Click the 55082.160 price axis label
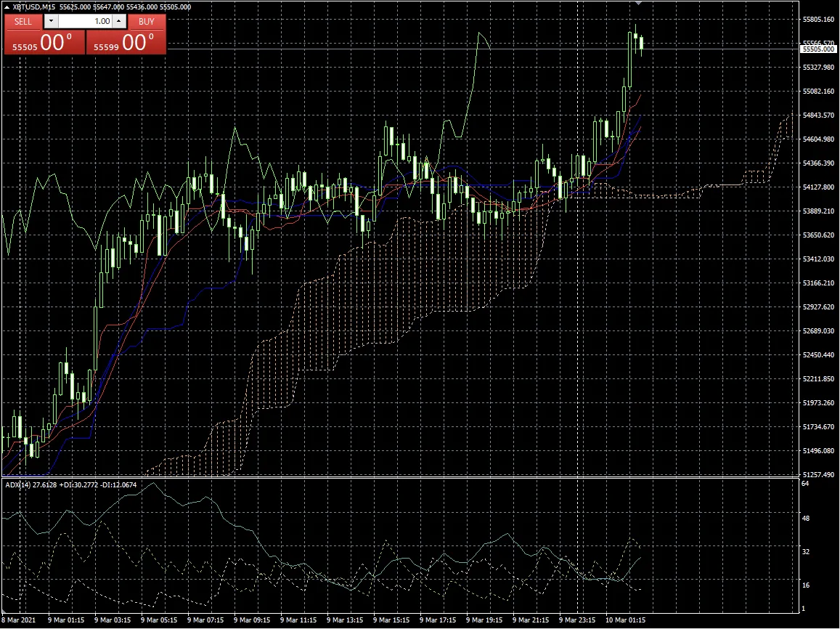The image size is (840, 629). pos(818,91)
